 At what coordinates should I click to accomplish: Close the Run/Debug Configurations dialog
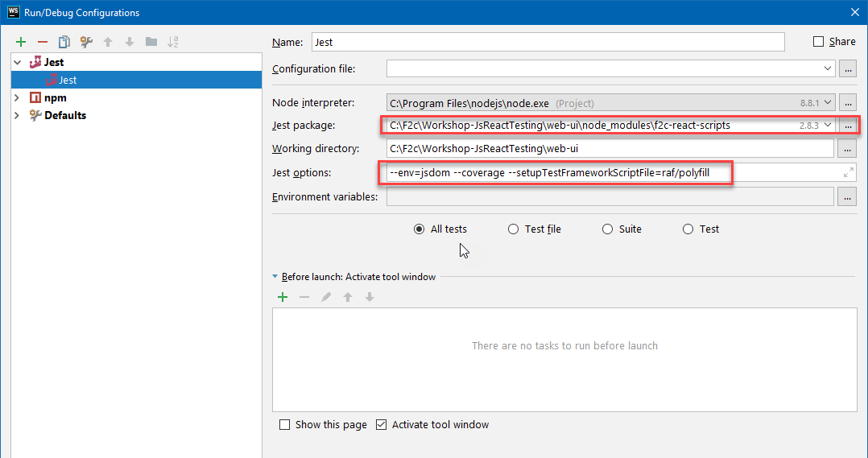[x=855, y=12]
